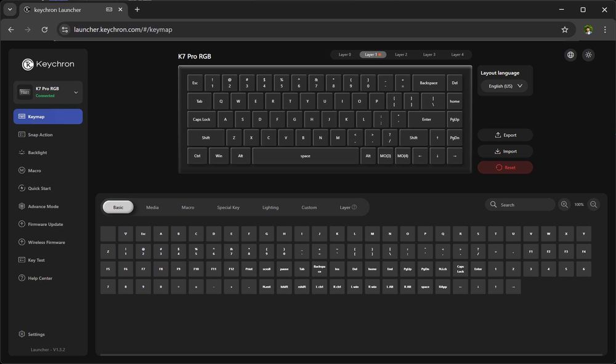Click the keycode Search field

[520, 204]
